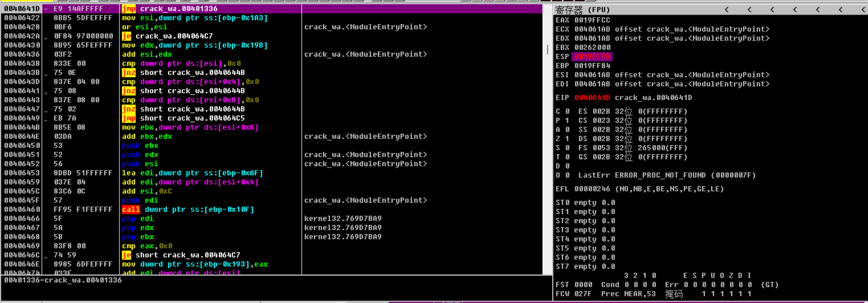This screenshot has height=303, width=868.
Task: Select the EIP register value 0040641D
Action: (x=592, y=98)
